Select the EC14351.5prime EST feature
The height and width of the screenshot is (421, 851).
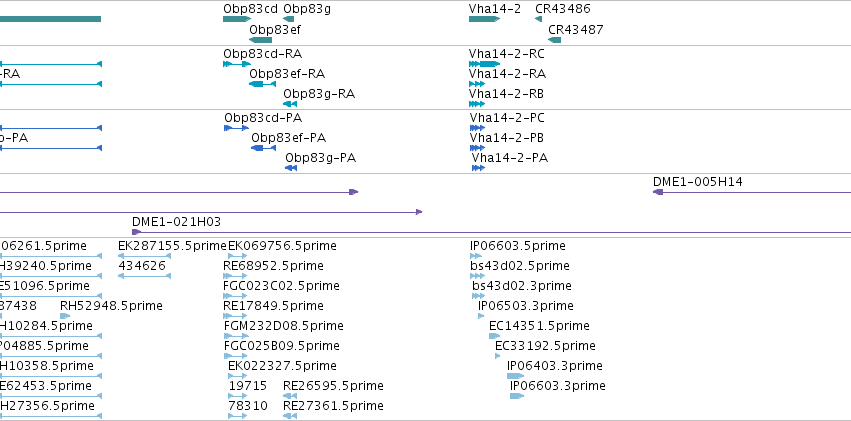click(x=494, y=336)
